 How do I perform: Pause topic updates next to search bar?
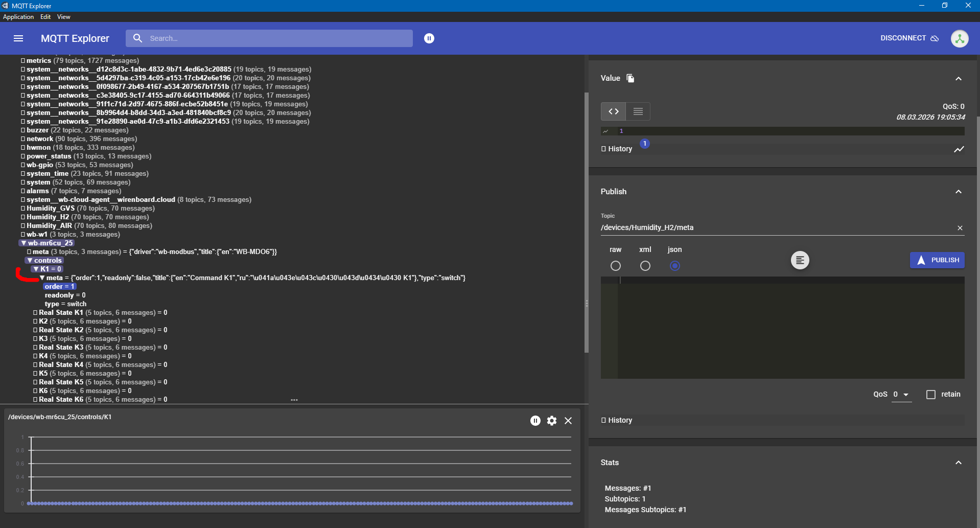tap(429, 38)
